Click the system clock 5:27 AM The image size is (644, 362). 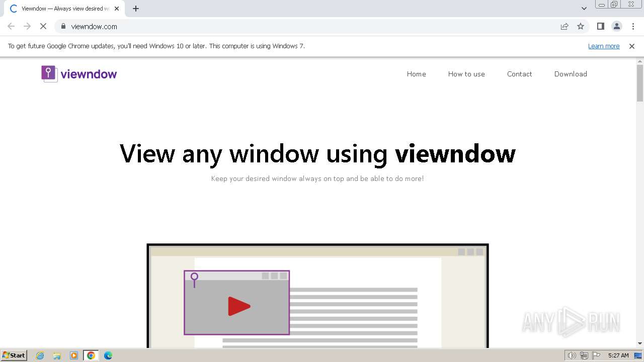pyautogui.click(x=618, y=355)
